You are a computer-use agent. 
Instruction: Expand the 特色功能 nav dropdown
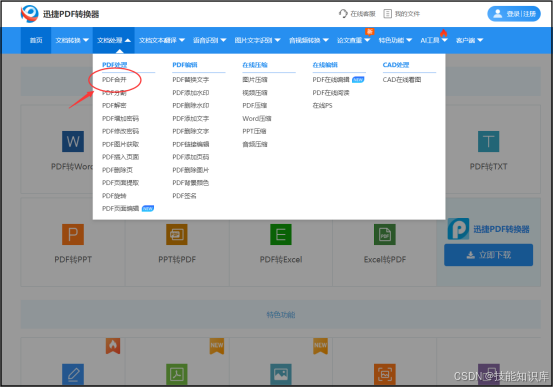(x=395, y=40)
